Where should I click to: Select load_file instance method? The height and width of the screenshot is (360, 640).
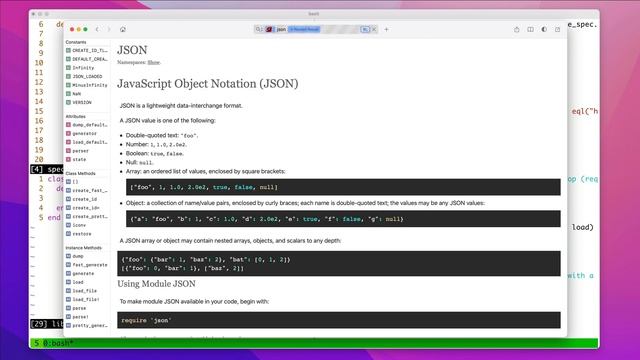(81, 291)
